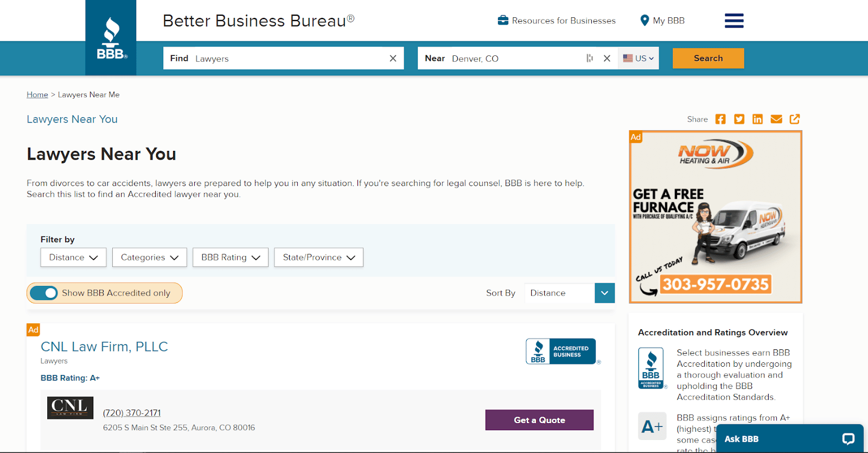Click the Ad label on CNL listing

(x=33, y=330)
